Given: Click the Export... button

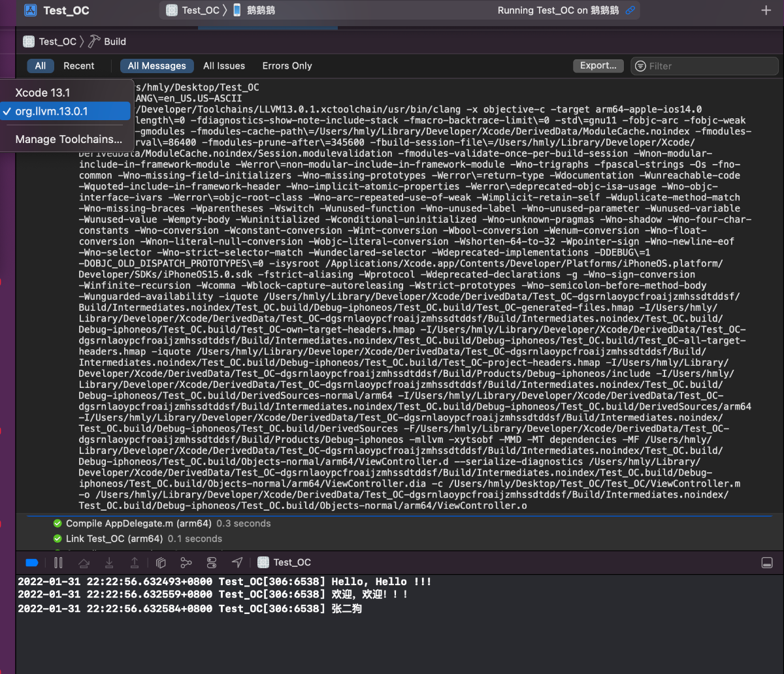Looking at the screenshot, I should [598, 65].
